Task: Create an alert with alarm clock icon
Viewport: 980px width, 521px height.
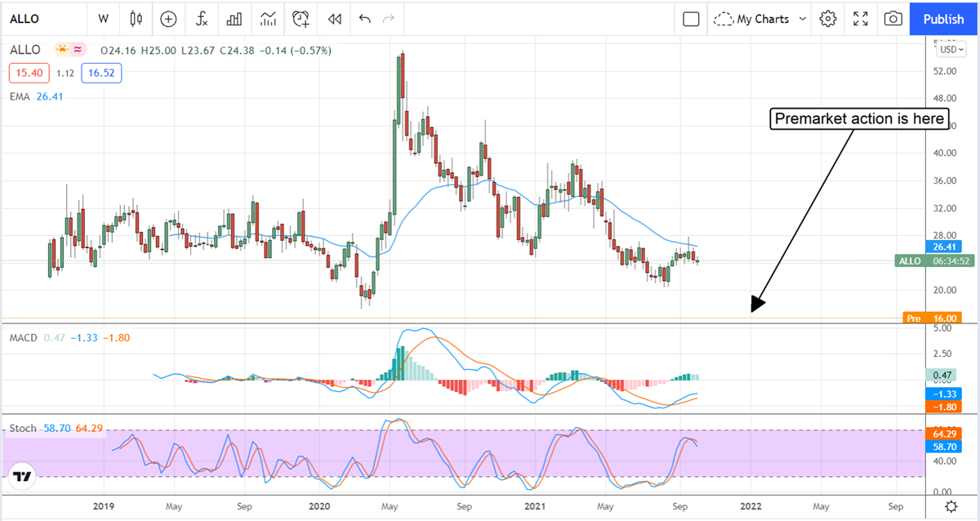Action: tap(301, 18)
